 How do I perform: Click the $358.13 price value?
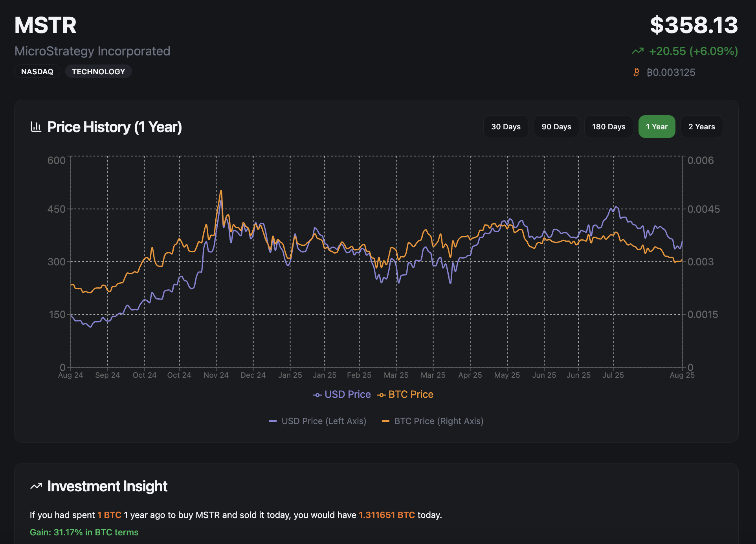(x=694, y=25)
